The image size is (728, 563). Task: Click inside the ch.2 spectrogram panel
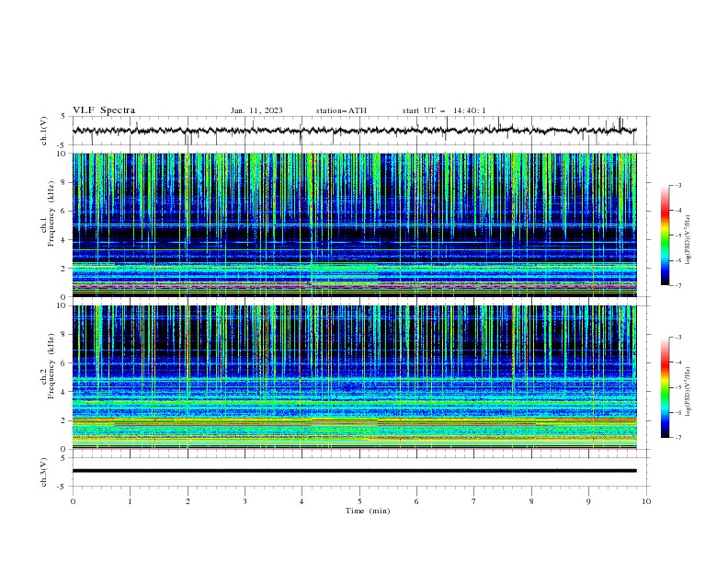[x=354, y=377]
